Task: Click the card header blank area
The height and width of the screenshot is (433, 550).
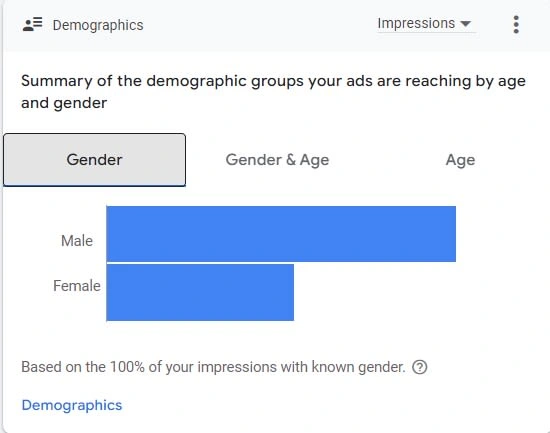Action: pyautogui.click(x=260, y=25)
